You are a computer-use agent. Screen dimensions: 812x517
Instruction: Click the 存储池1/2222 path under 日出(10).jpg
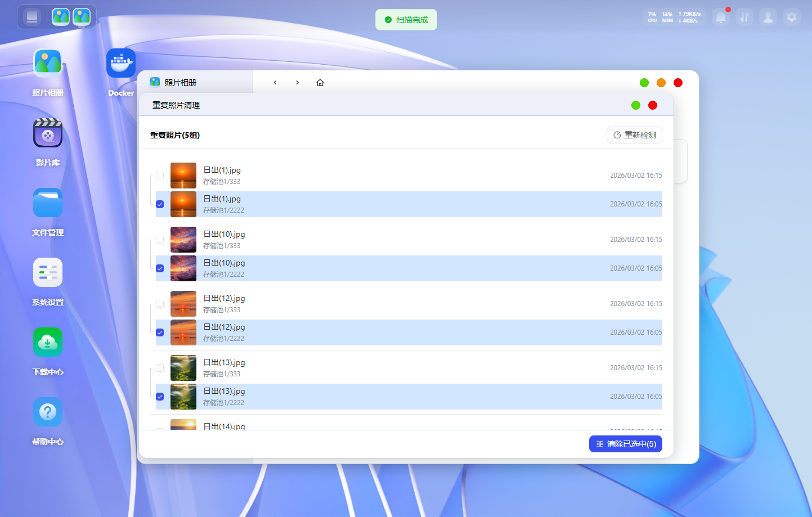coord(223,275)
